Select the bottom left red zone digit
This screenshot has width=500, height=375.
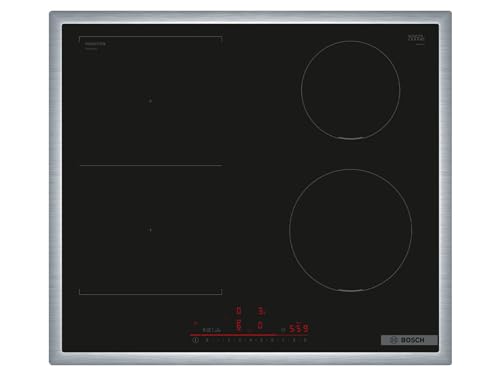(x=238, y=325)
